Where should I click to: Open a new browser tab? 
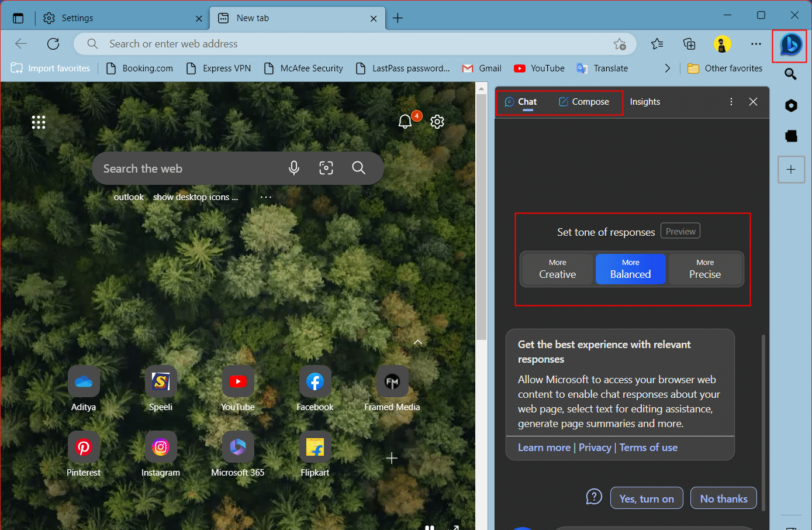coord(398,18)
